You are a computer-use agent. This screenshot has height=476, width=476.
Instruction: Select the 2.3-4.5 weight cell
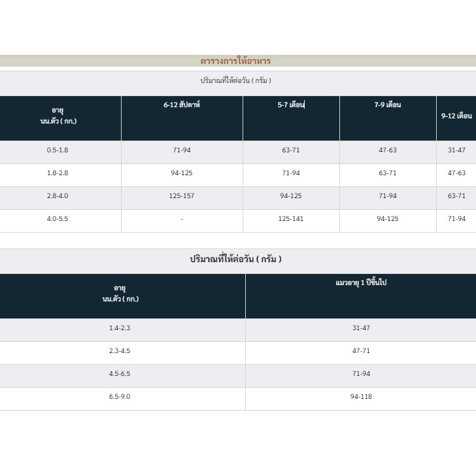point(120,351)
